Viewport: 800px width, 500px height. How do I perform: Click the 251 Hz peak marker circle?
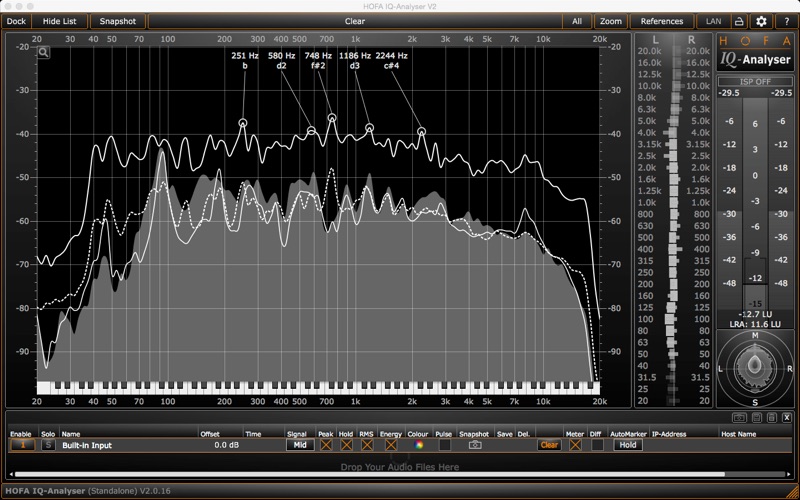click(243, 122)
